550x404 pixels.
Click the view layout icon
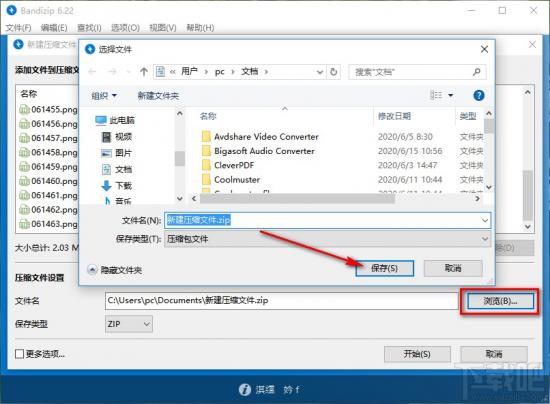[436, 95]
